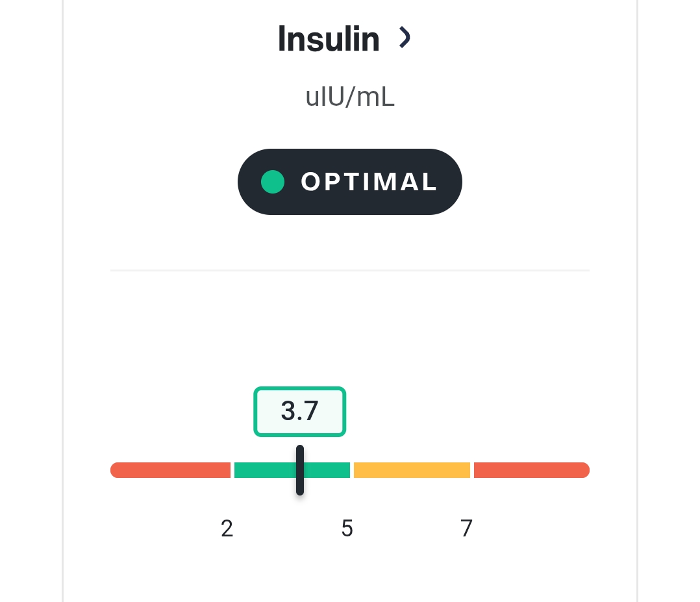The height and width of the screenshot is (602, 700).
Task: Click the OPTIMAL status badge
Action: pyautogui.click(x=349, y=182)
